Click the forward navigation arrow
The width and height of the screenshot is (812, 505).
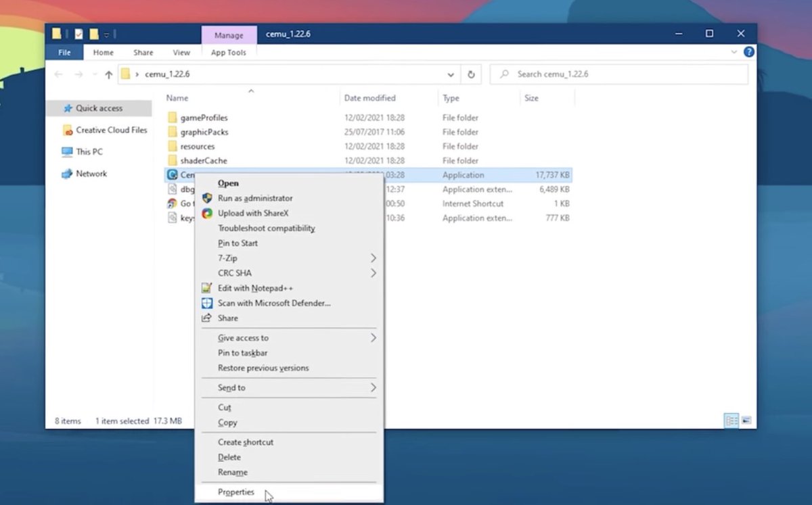point(78,74)
